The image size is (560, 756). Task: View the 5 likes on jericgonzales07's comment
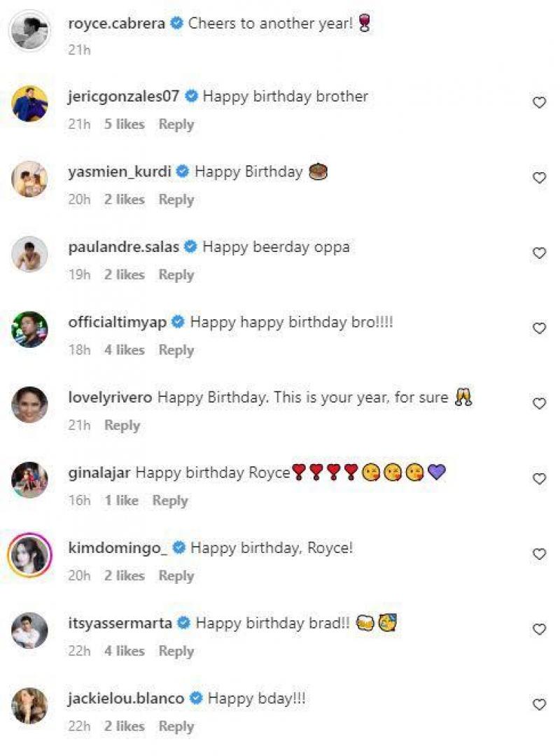pos(124,125)
